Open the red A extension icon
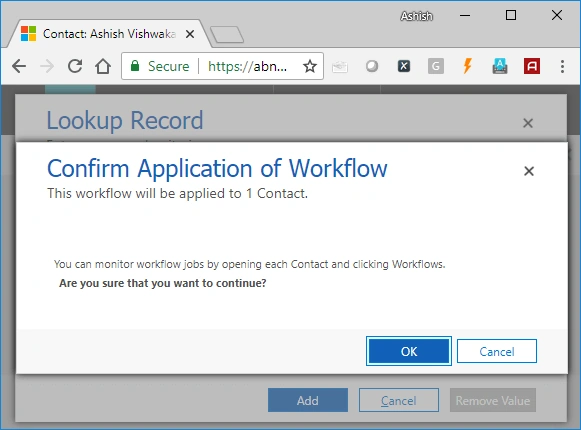 coord(532,66)
